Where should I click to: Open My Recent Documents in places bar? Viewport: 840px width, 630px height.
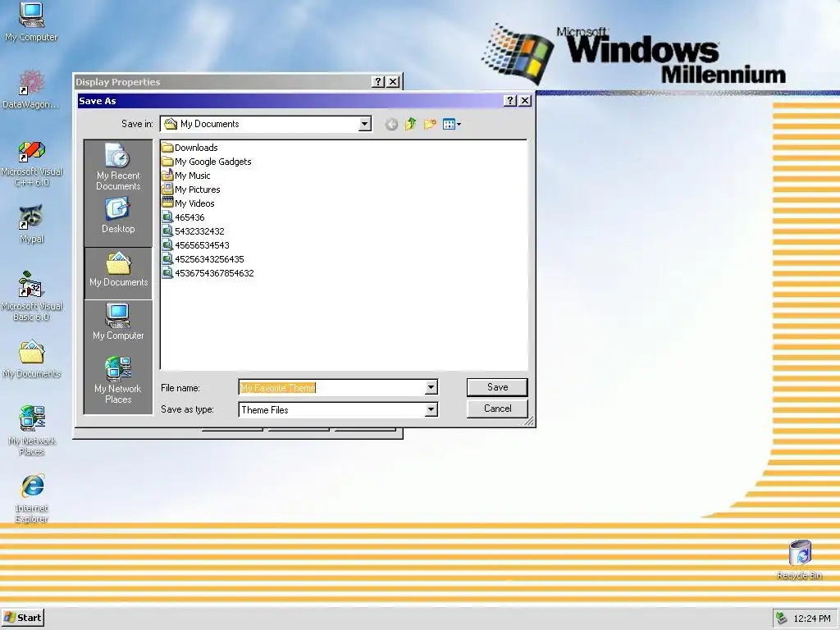[118, 167]
